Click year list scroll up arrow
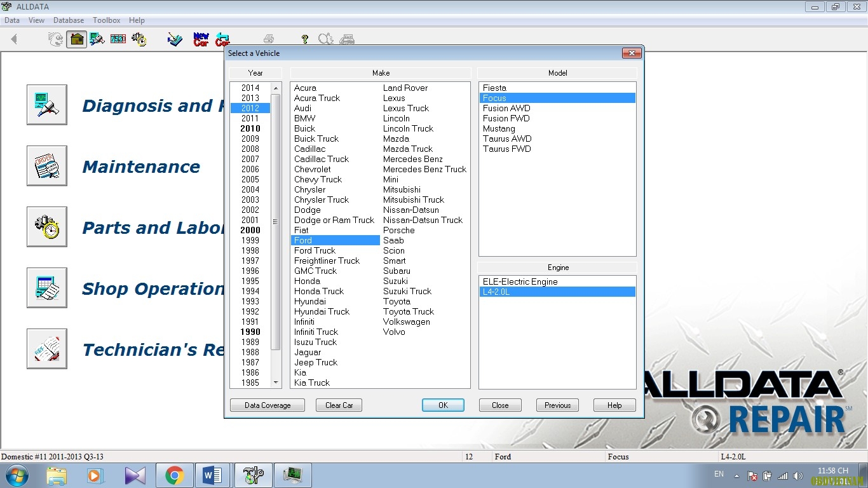The image size is (868, 488). (276, 88)
